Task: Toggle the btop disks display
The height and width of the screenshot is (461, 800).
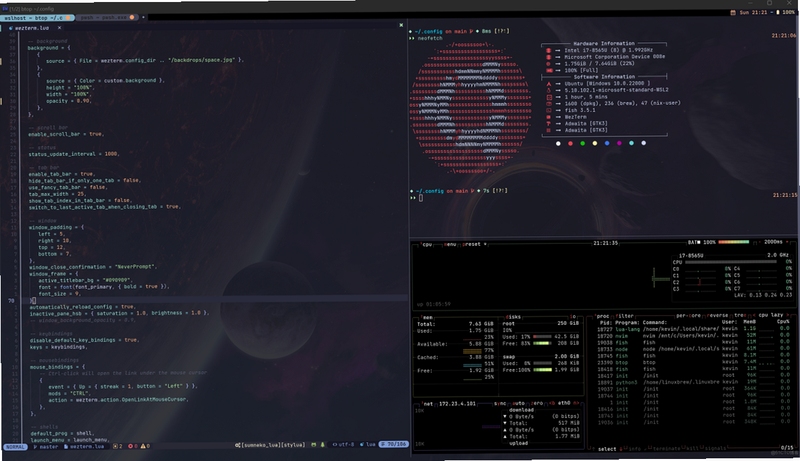Action: click(x=513, y=317)
